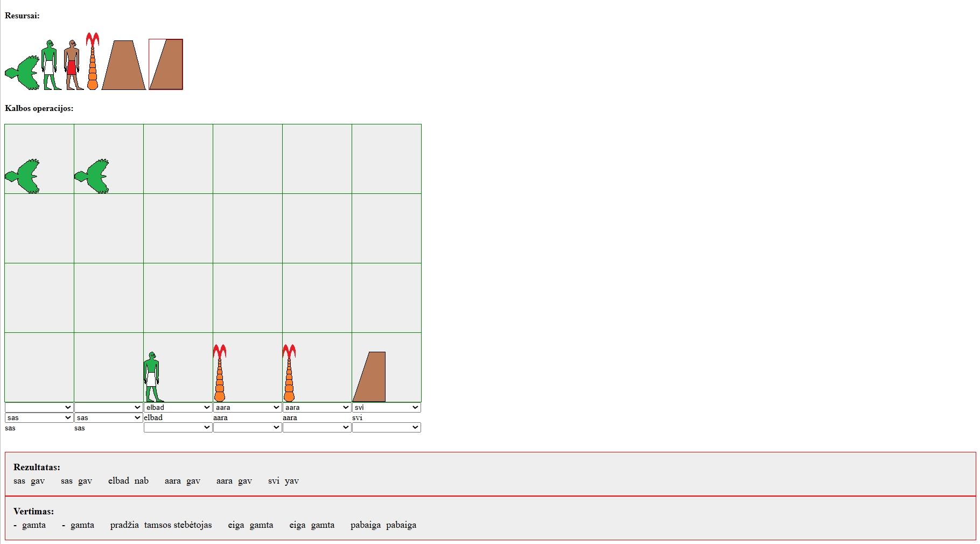Open the 'elbad' dropdown

[178, 407]
